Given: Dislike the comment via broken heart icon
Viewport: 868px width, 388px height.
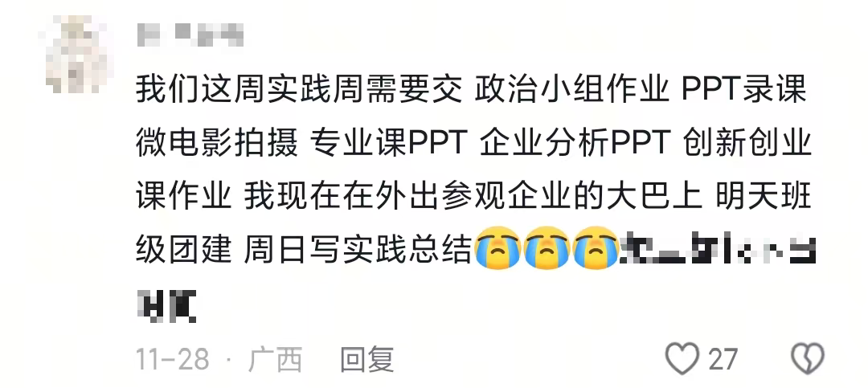Looking at the screenshot, I should click(808, 358).
